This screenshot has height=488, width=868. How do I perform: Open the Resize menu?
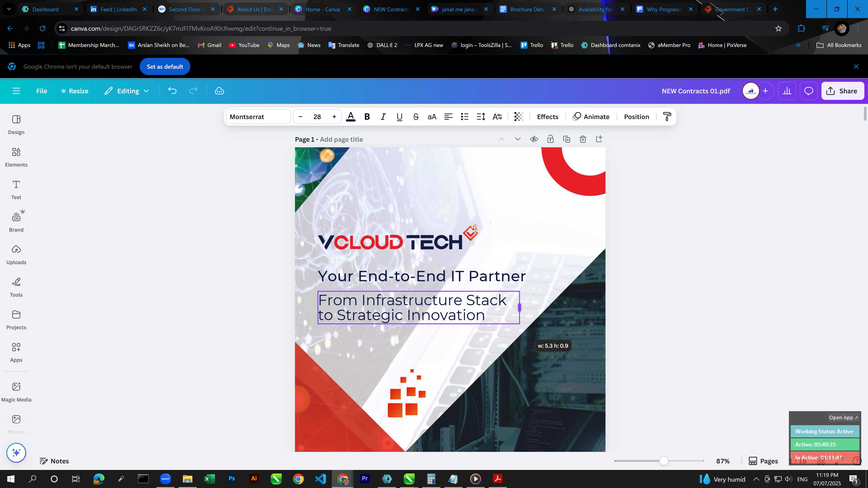(74, 91)
